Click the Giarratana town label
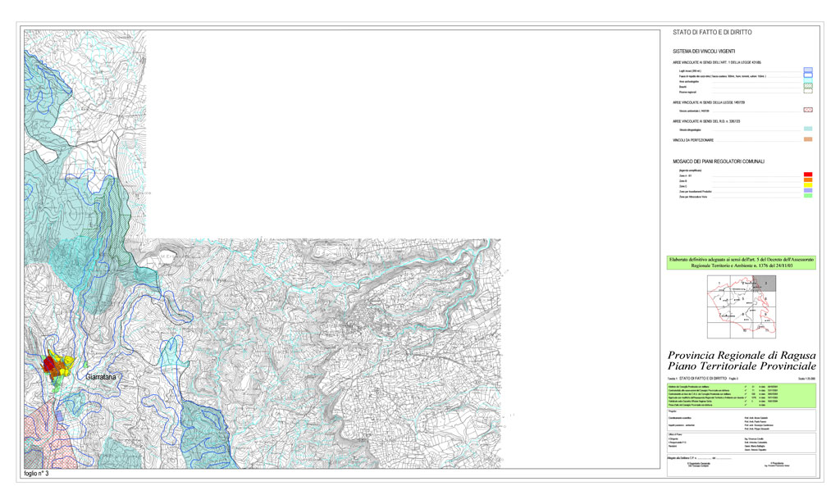Screen dimensions: 840x504 pyautogui.click(x=107, y=375)
